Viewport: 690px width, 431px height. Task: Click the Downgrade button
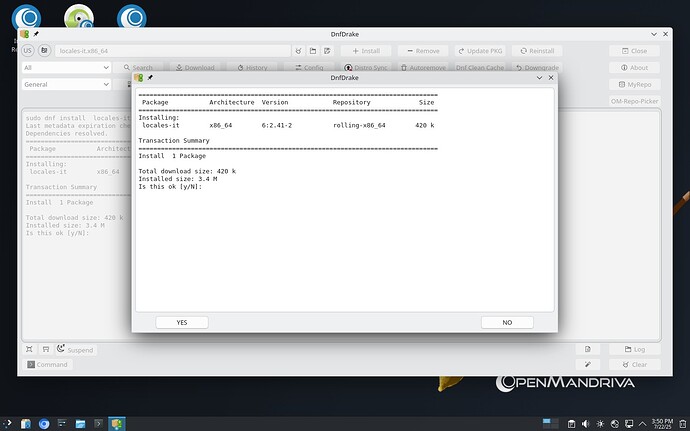pos(537,67)
